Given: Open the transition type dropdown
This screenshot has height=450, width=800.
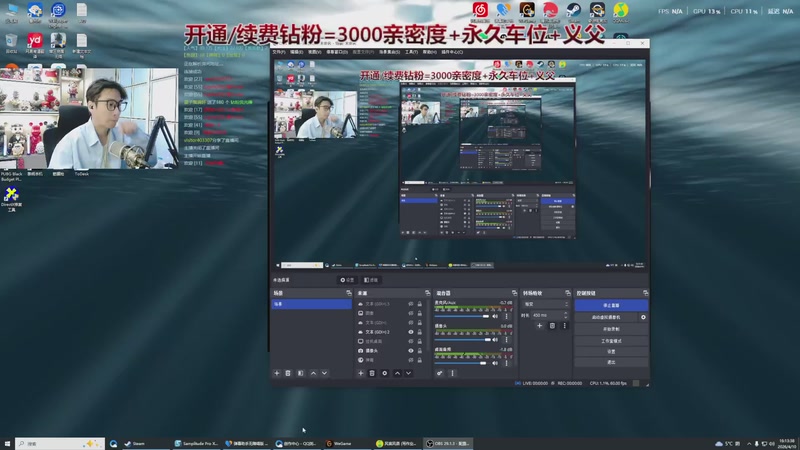Looking at the screenshot, I should tap(546, 304).
